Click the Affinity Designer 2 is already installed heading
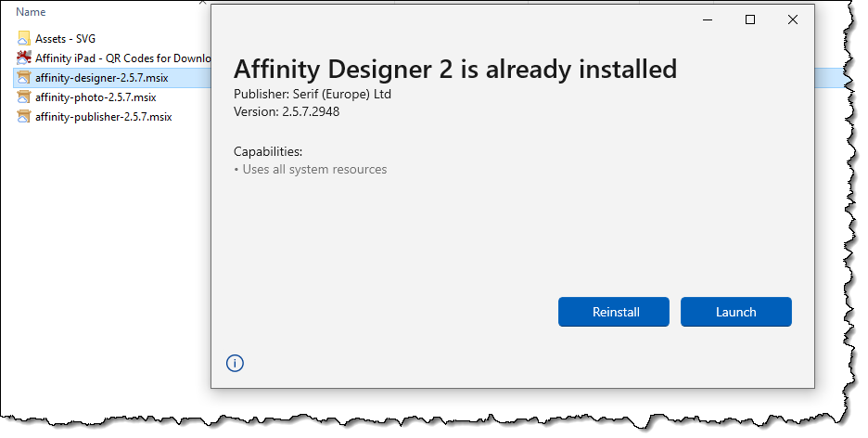 (455, 70)
